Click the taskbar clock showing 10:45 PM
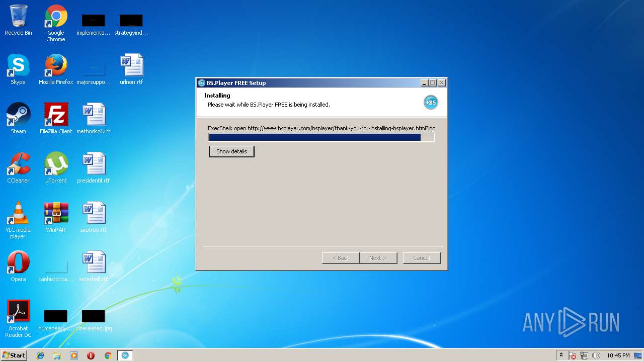This screenshot has width=644, height=362. pos(618,355)
